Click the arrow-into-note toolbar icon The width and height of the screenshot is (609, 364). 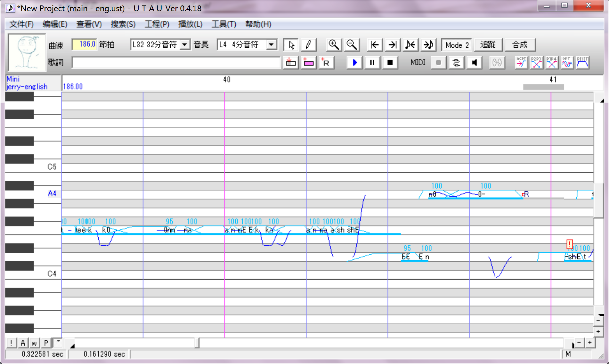click(428, 45)
